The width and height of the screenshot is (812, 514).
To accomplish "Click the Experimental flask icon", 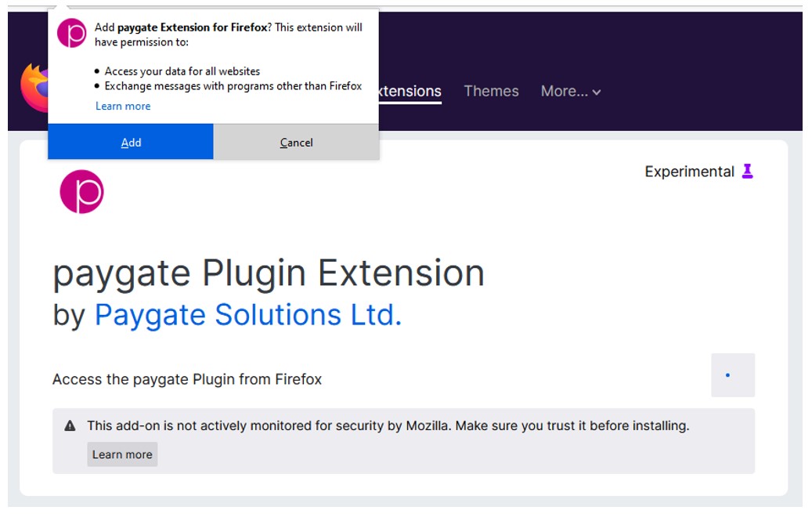I will tap(747, 171).
